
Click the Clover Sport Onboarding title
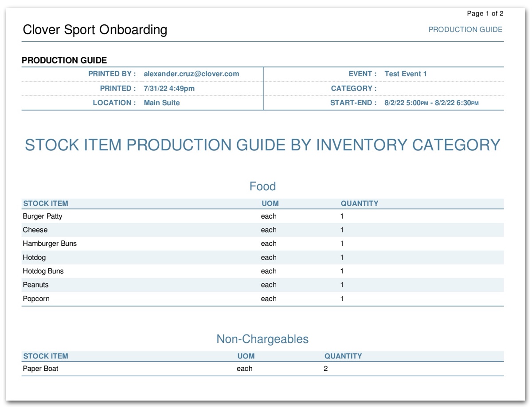click(x=95, y=30)
